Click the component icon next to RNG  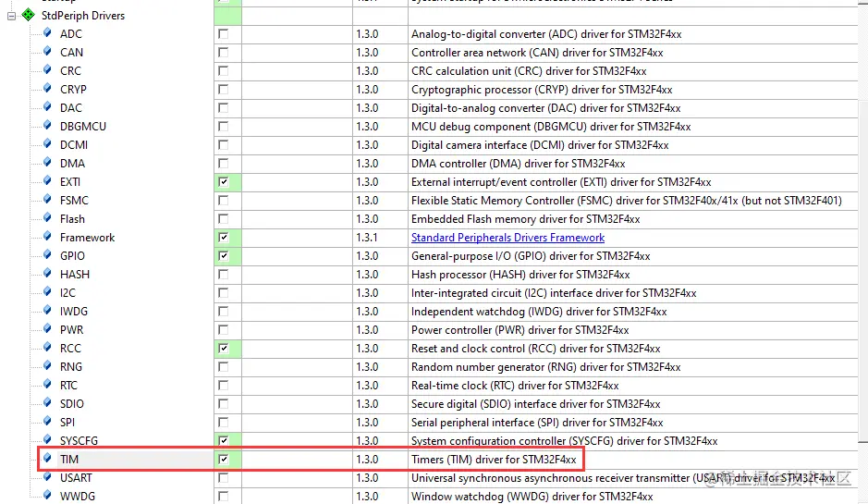(x=48, y=366)
